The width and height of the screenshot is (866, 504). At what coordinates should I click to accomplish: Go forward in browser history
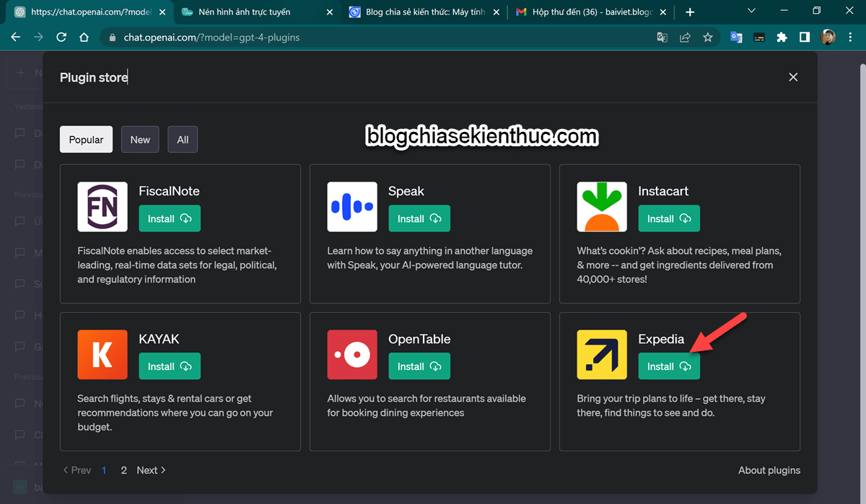(38, 37)
